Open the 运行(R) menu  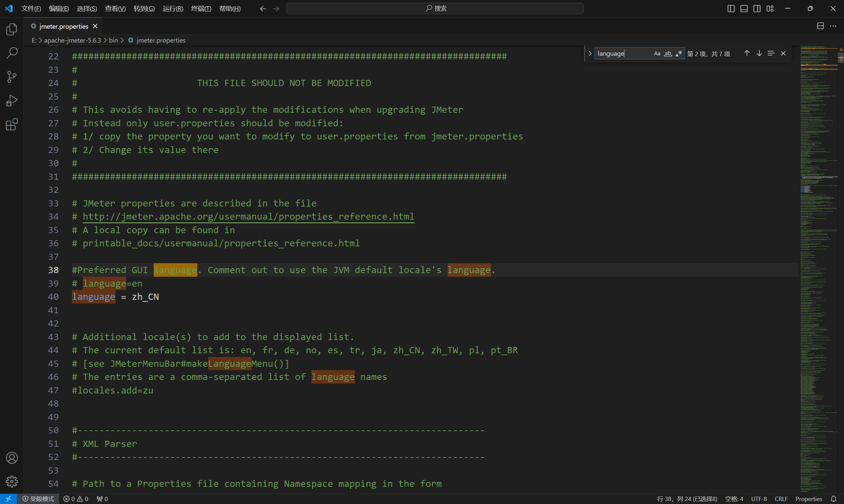pos(173,9)
